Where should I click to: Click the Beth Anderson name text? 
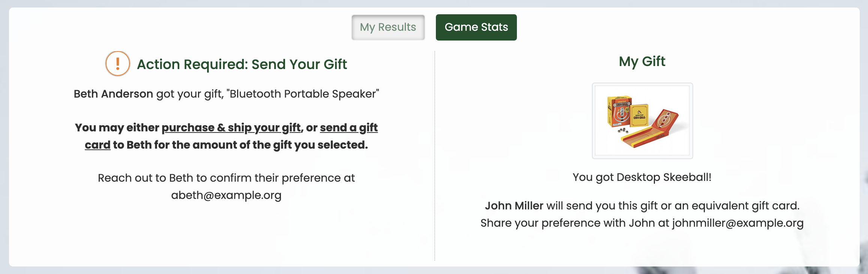113,94
